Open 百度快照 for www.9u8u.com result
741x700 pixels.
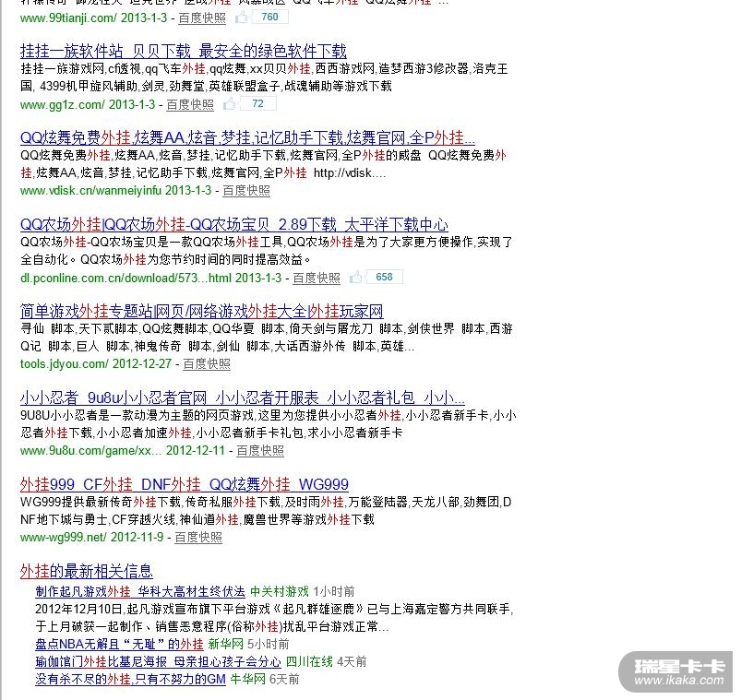pos(260,450)
